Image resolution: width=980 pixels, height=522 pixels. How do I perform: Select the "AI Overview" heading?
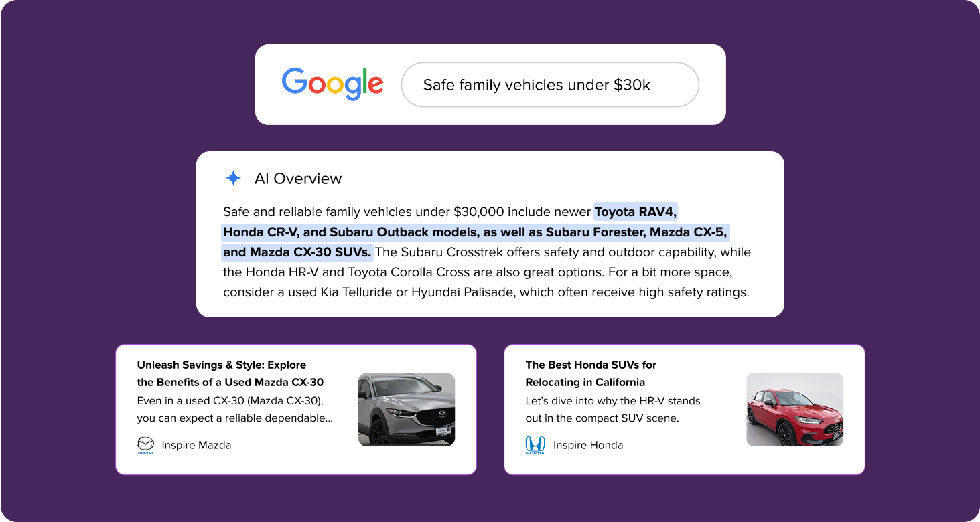(298, 179)
